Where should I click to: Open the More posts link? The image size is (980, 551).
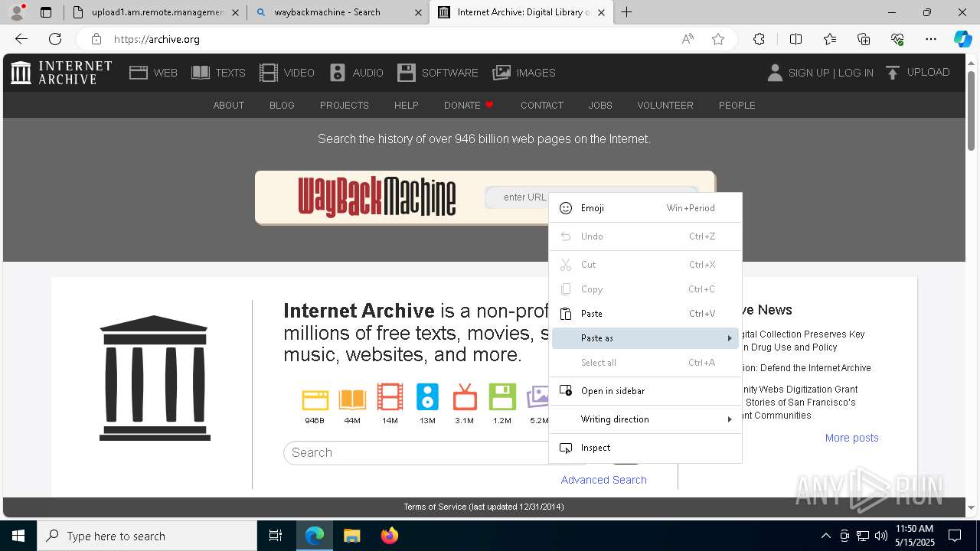point(852,438)
